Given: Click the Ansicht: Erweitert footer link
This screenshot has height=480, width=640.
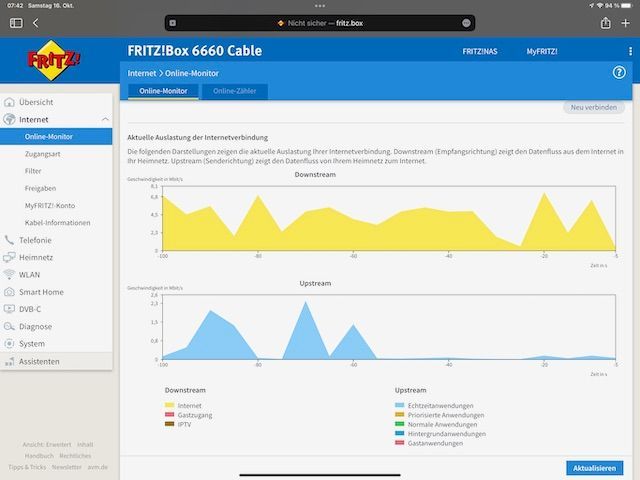Looking at the screenshot, I should pos(47,444).
